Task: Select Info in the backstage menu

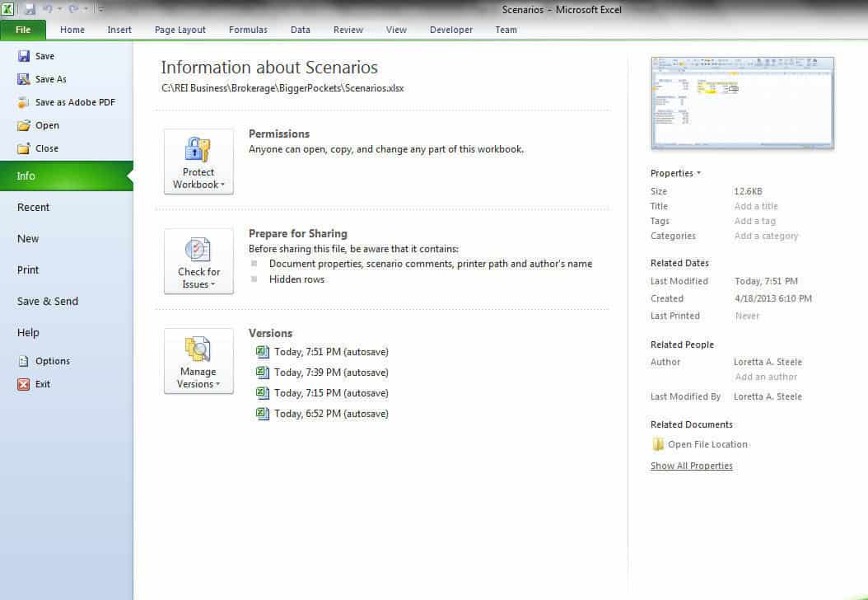Action: 67,176
